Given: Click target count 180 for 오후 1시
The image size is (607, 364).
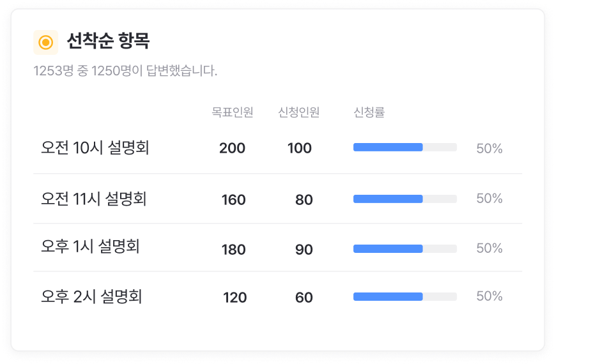Looking at the screenshot, I should (233, 249).
